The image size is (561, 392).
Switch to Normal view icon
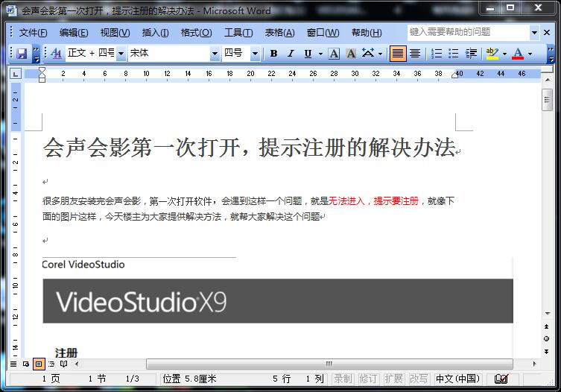[x=13, y=364]
